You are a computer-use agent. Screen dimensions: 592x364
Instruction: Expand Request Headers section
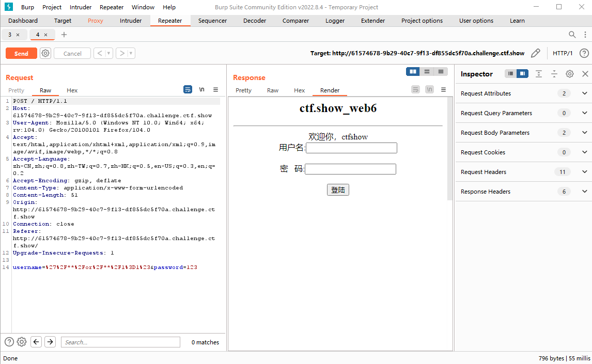pyautogui.click(x=584, y=172)
